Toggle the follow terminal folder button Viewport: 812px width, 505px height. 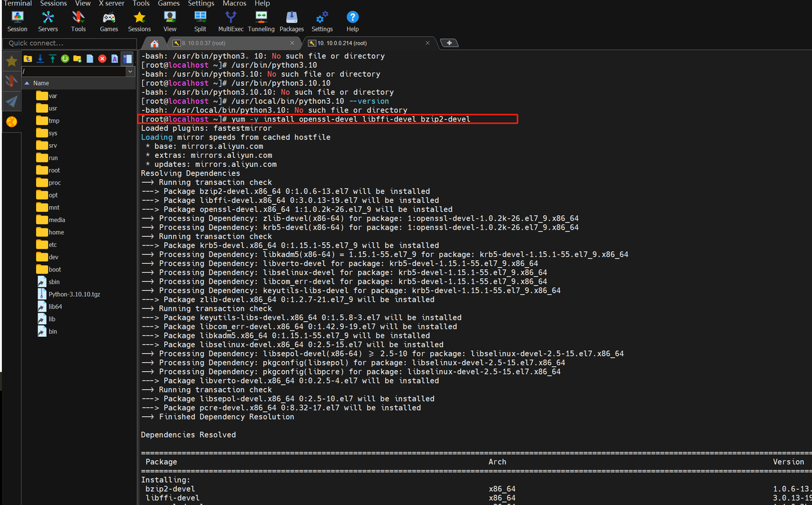[128, 59]
